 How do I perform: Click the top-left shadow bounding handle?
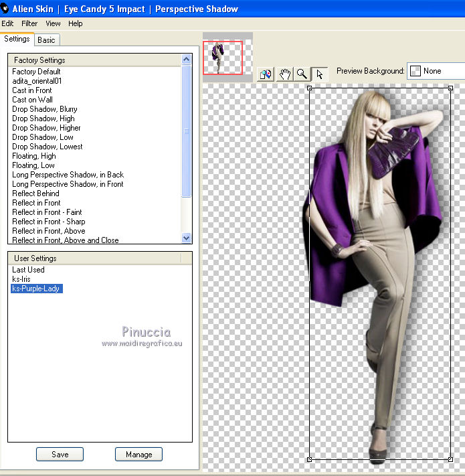[x=309, y=88]
